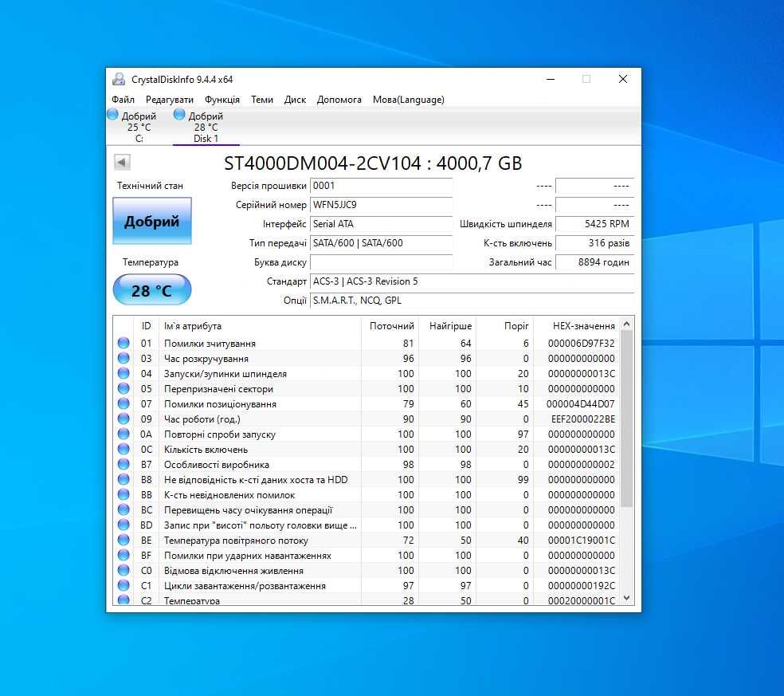Click status icon of attribute BC
The height and width of the screenshot is (696, 784).
pyautogui.click(x=123, y=509)
